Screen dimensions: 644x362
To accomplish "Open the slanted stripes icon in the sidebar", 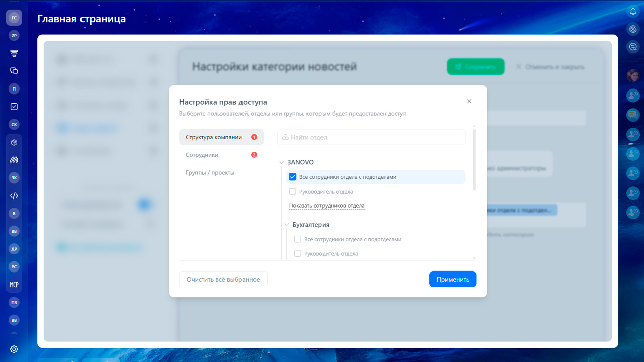I will [x=14, y=160].
